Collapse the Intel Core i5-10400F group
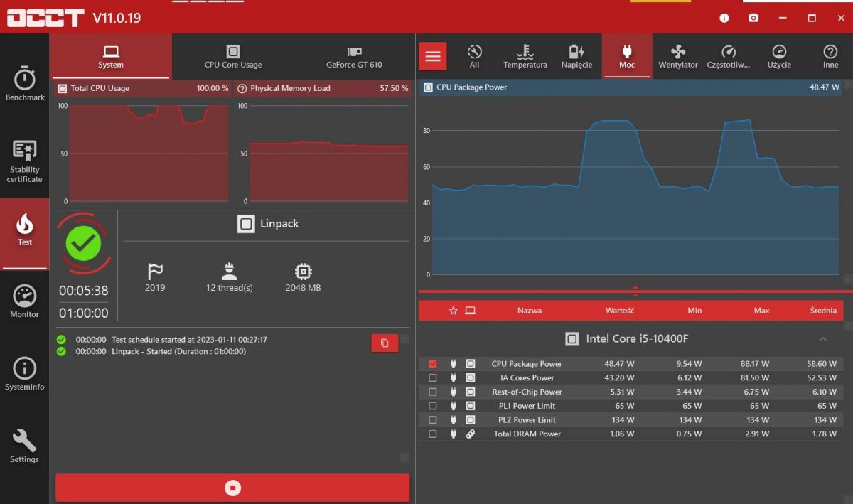This screenshot has width=853, height=504. (x=823, y=339)
